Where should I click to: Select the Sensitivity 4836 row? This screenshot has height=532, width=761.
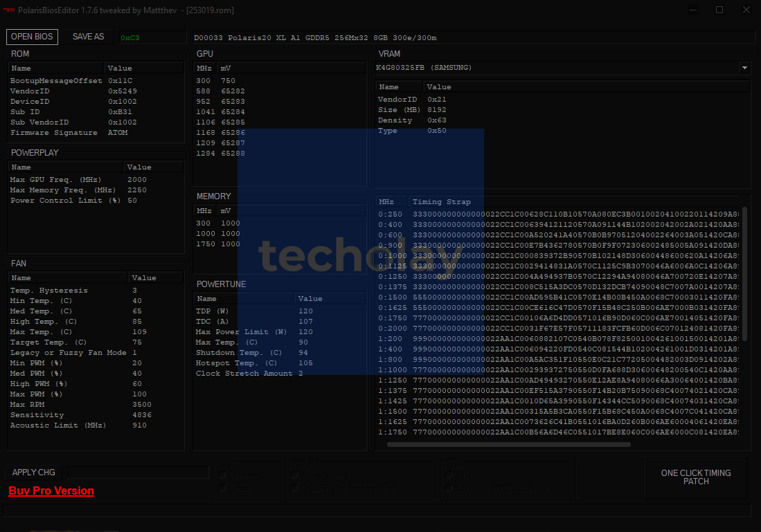coord(96,415)
